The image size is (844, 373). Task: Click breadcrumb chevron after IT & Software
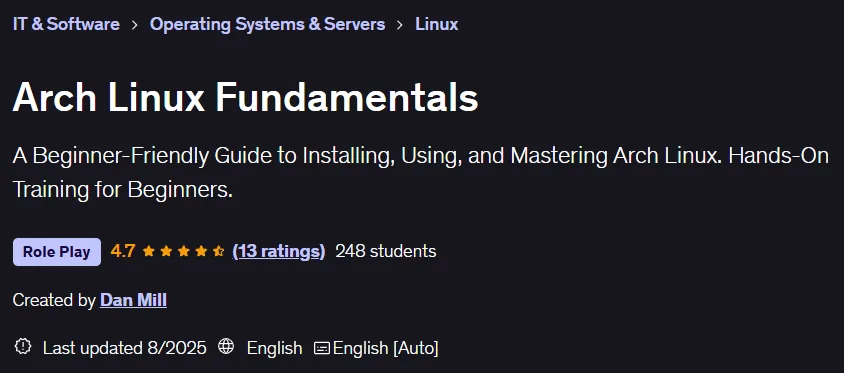point(135,25)
